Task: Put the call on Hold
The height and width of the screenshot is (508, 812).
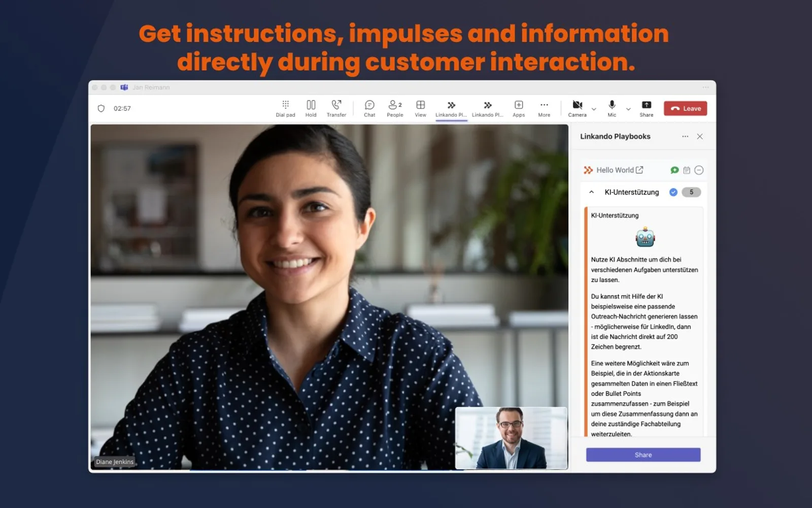Action: (x=311, y=108)
